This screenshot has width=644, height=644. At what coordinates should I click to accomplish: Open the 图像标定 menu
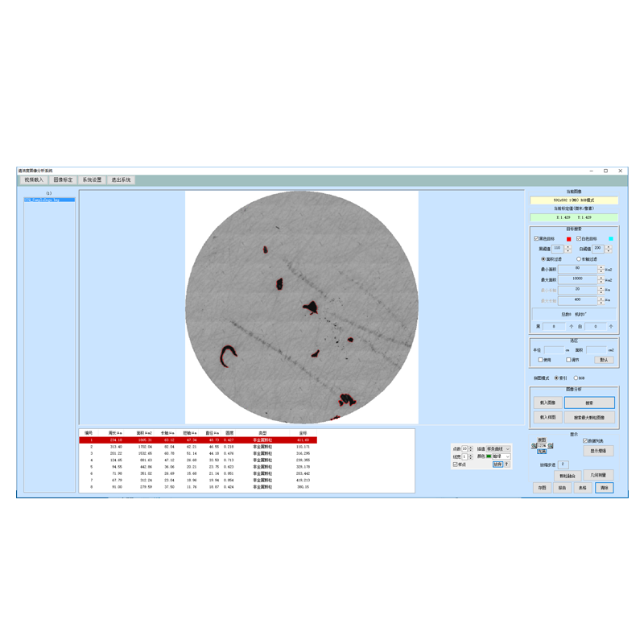click(x=63, y=180)
